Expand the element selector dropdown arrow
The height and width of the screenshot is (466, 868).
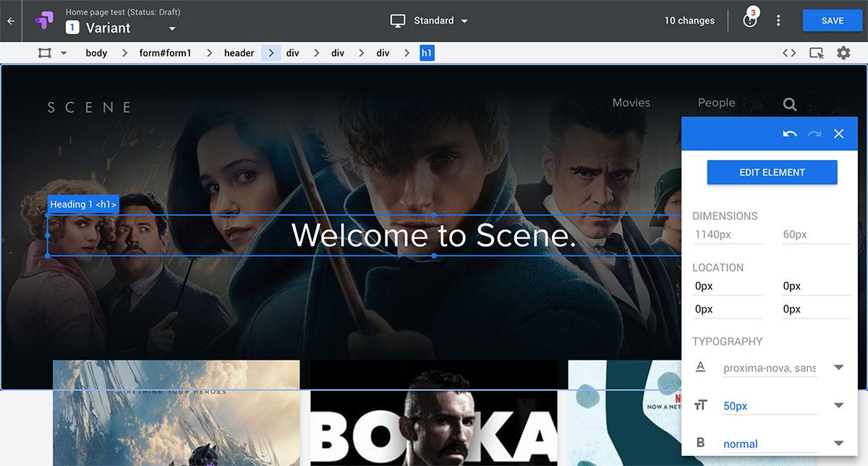(x=64, y=53)
